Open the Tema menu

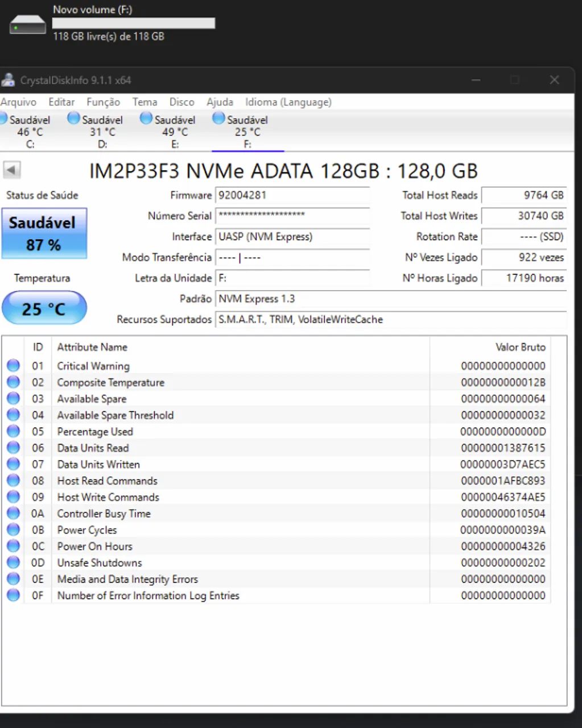coord(145,102)
